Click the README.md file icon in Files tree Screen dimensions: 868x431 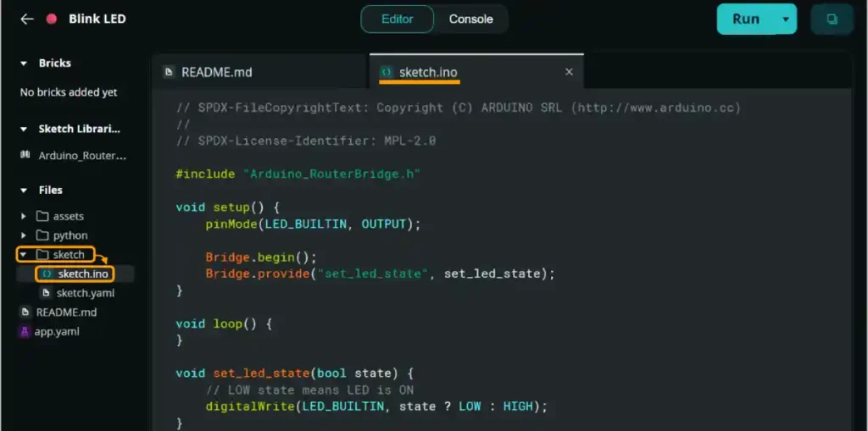coord(25,312)
